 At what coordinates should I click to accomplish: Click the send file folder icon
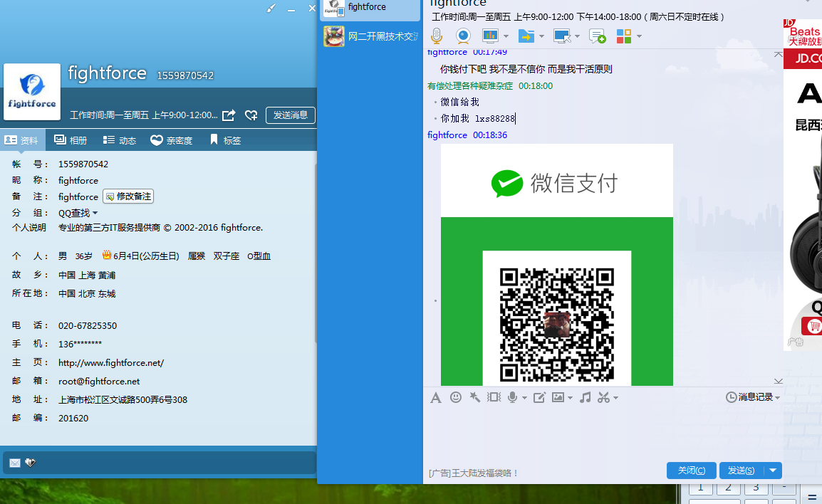click(x=526, y=36)
